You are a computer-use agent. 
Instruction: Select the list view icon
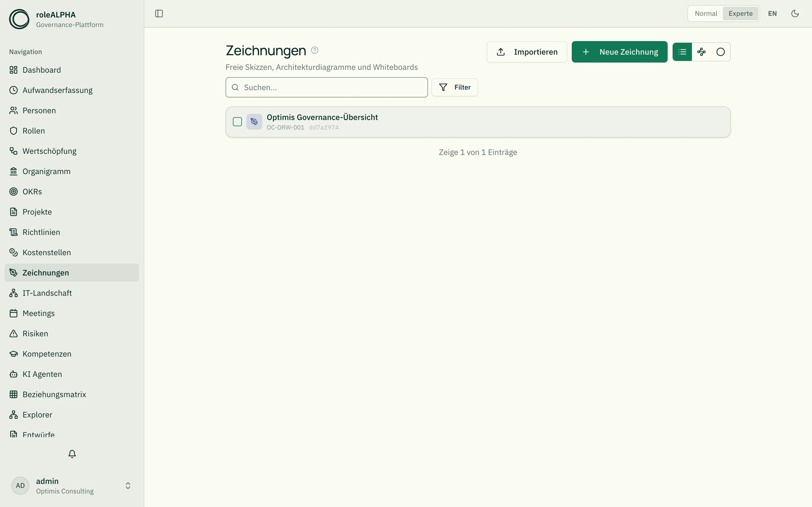682,52
